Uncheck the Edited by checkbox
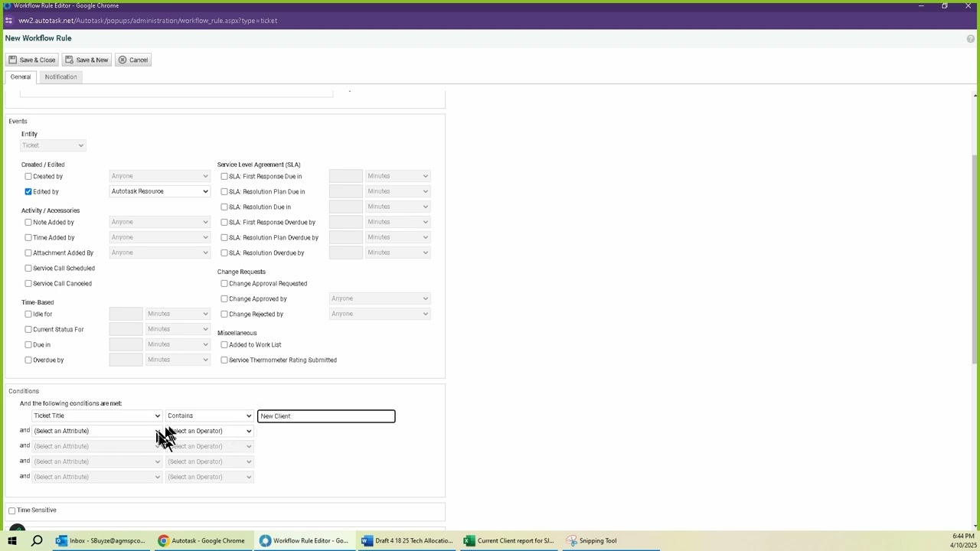 pyautogui.click(x=28, y=191)
